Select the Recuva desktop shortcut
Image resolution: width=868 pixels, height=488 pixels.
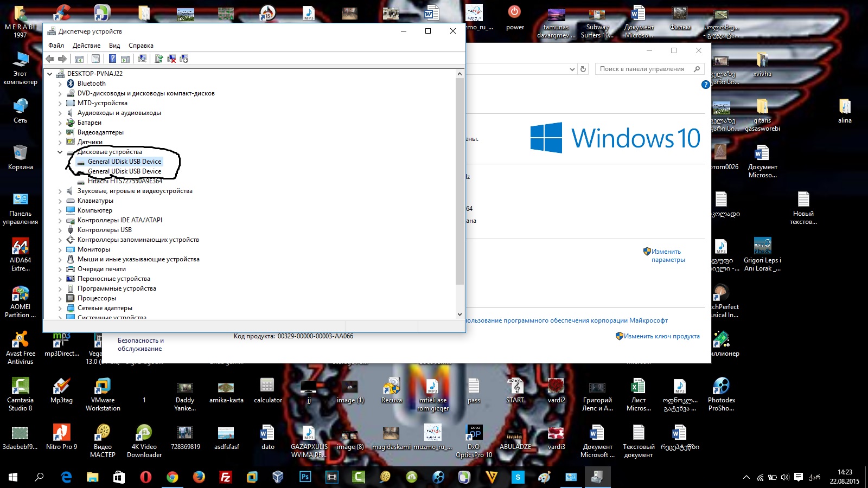pos(391,390)
